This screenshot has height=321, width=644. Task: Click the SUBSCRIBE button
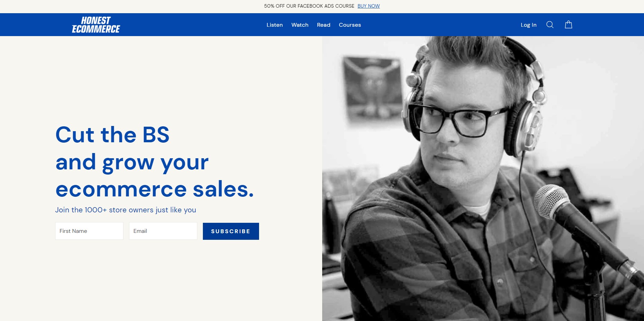(x=231, y=231)
